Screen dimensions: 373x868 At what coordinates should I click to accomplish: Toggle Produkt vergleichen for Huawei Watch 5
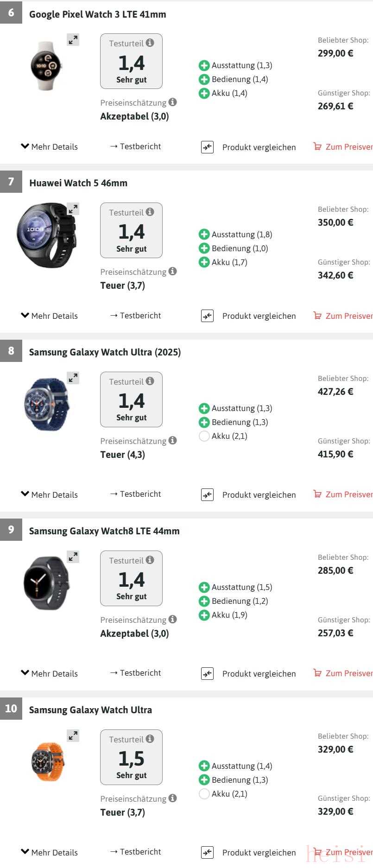[259, 316]
